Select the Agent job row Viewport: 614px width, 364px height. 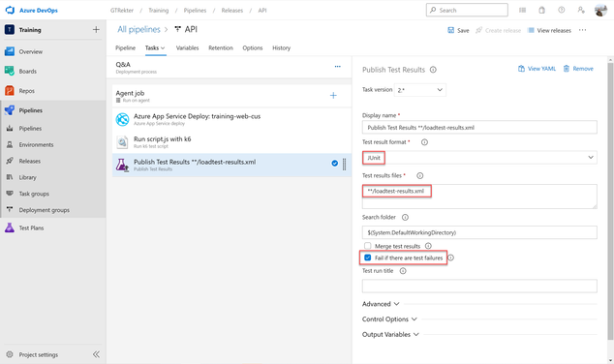coord(231,96)
